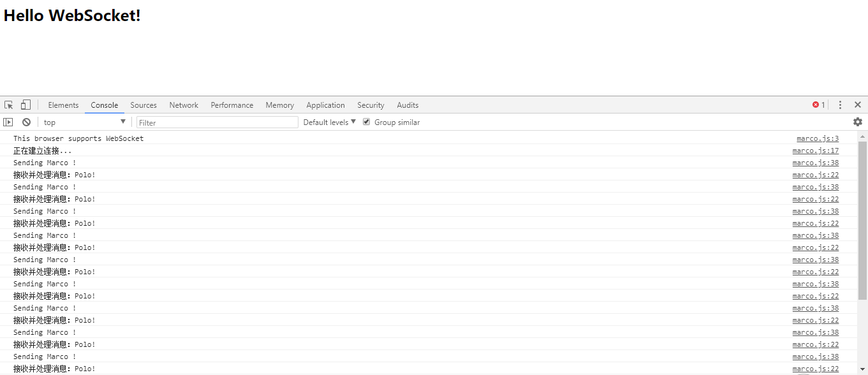868x375 pixels.
Task: Click the console scrollbar up arrow
Action: tap(862, 136)
